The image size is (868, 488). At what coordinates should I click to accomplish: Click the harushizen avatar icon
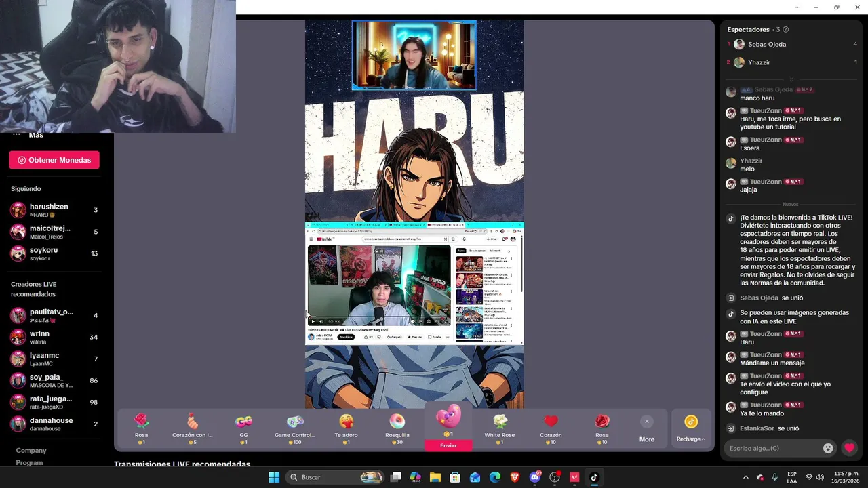click(x=18, y=210)
